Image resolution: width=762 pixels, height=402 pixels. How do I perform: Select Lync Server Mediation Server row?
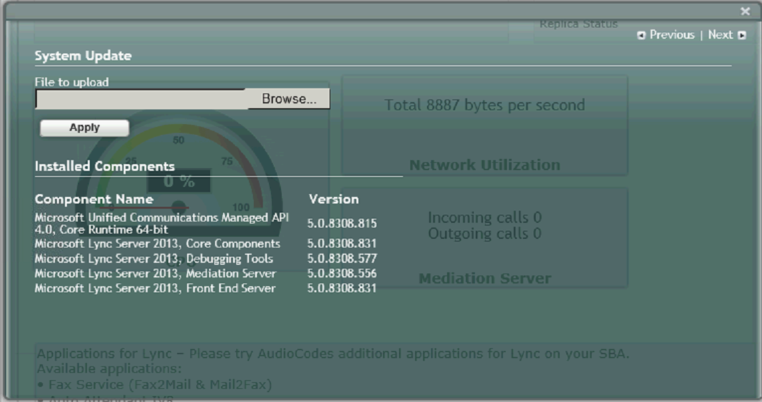coord(206,274)
